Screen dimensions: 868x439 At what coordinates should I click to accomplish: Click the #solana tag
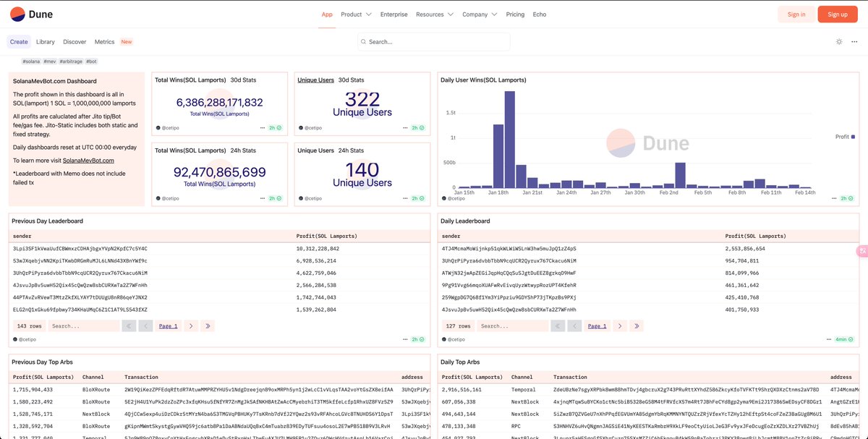(30, 61)
